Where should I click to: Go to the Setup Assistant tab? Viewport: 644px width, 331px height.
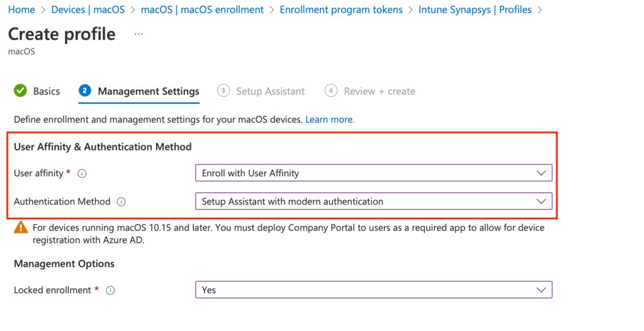270,91
